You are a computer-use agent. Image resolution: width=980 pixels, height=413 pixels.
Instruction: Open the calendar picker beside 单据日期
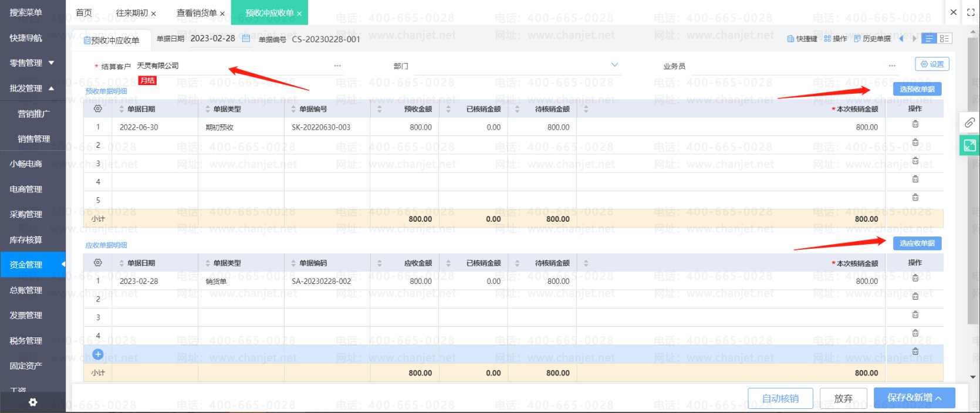click(246, 39)
